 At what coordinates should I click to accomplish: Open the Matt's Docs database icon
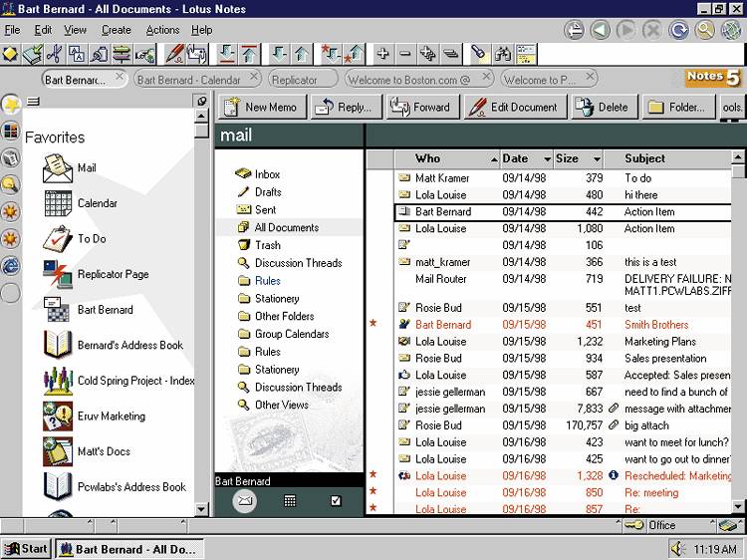58,451
